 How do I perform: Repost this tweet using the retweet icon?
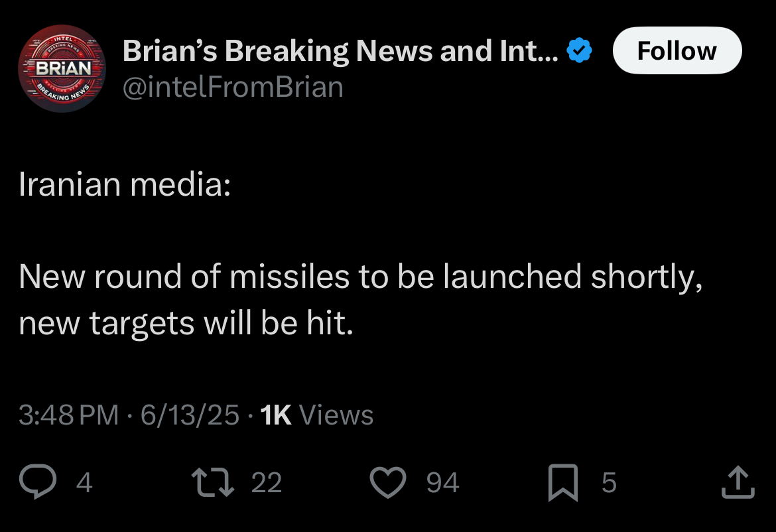tap(213, 482)
